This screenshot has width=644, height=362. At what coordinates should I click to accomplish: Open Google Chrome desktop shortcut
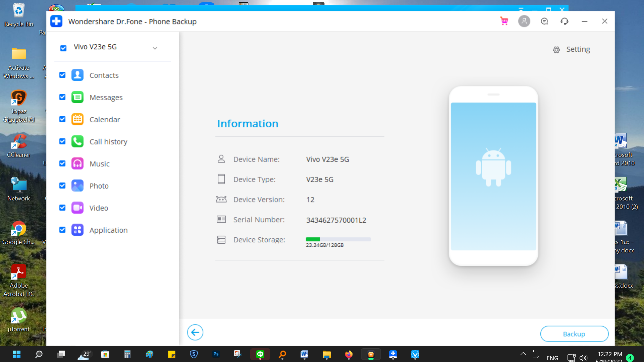pyautogui.click(x=18, y=233)
